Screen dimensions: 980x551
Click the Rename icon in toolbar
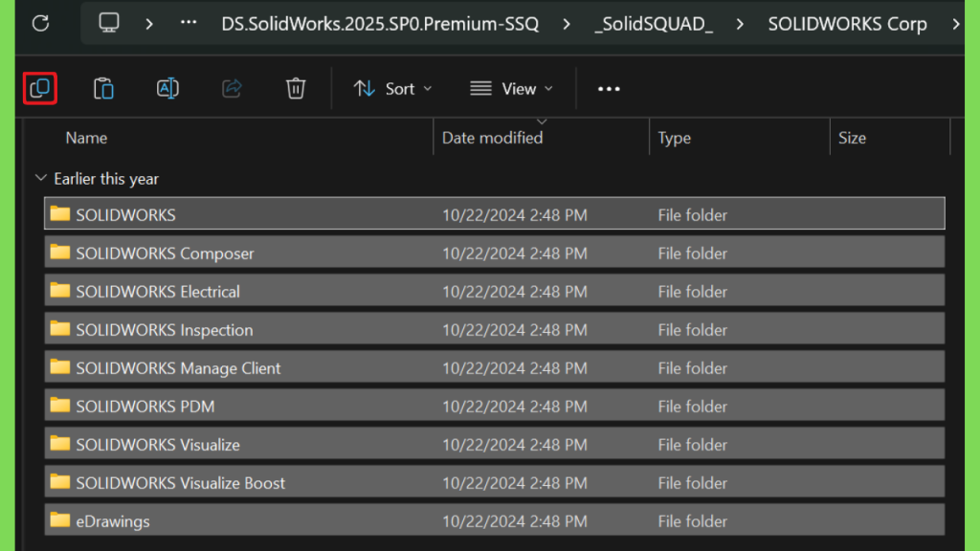point(167,88)
